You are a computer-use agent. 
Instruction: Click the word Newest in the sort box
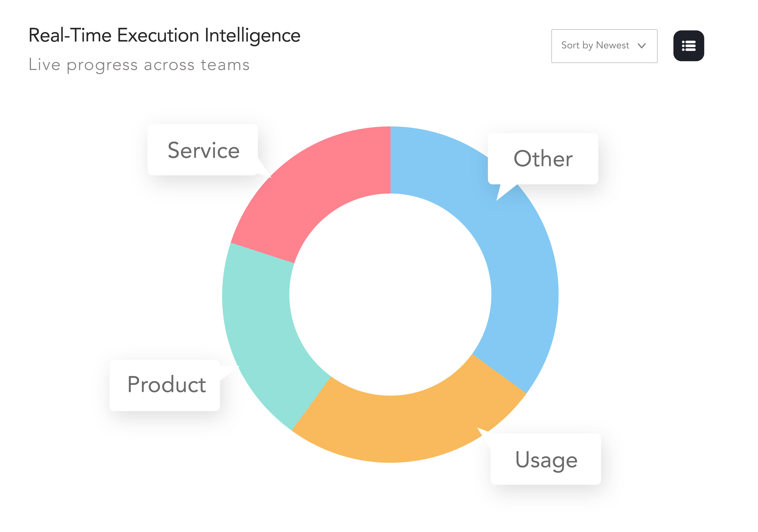pos(612,45)
